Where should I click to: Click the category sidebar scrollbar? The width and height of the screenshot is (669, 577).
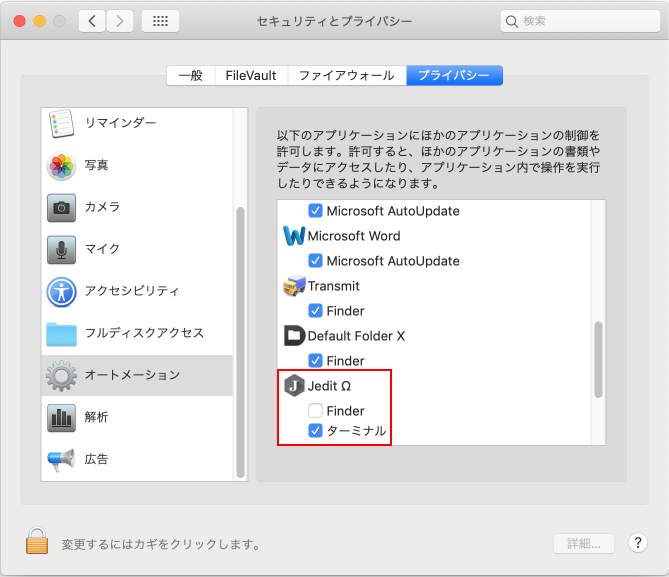point(240,342)
